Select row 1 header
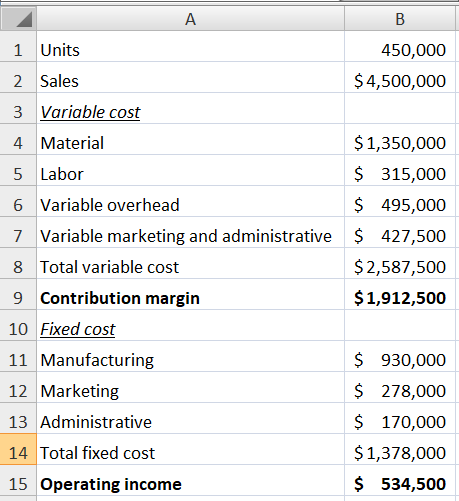Image resolution: width=459 pixels, height=501 pixels. coord(18,46)
